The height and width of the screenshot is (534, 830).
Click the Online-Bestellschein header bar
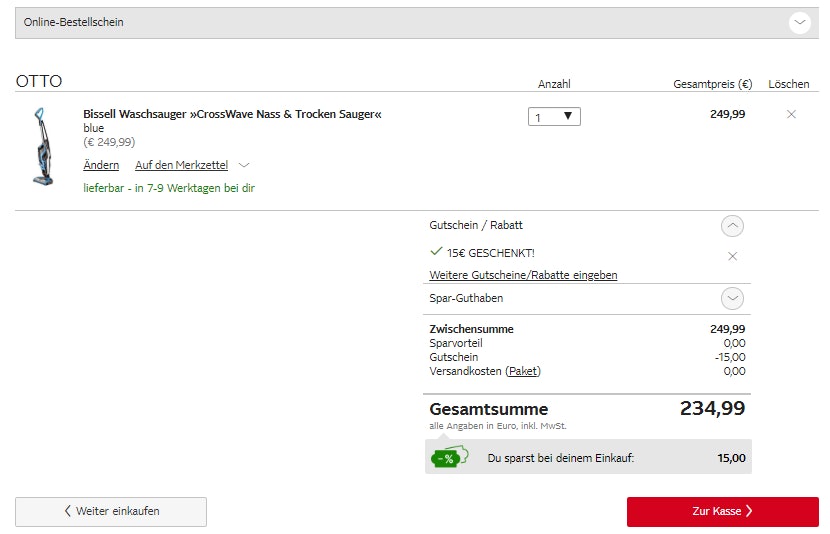[417, 23]
